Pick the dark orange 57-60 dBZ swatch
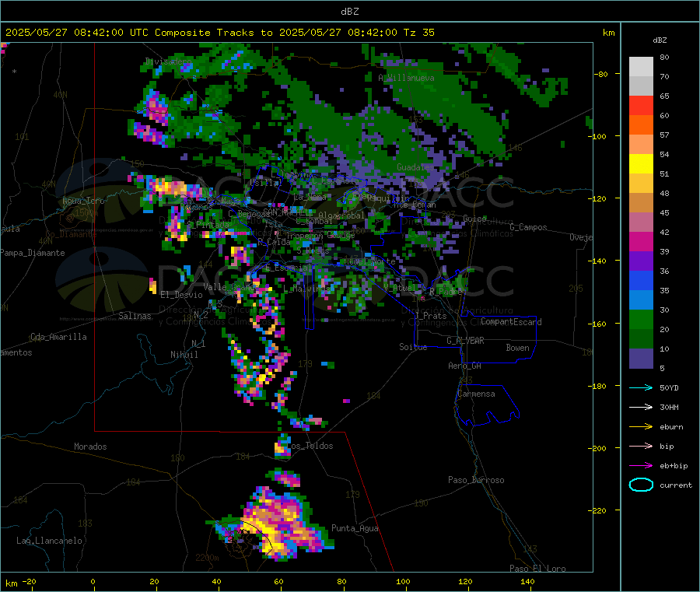 click(641, 125)
